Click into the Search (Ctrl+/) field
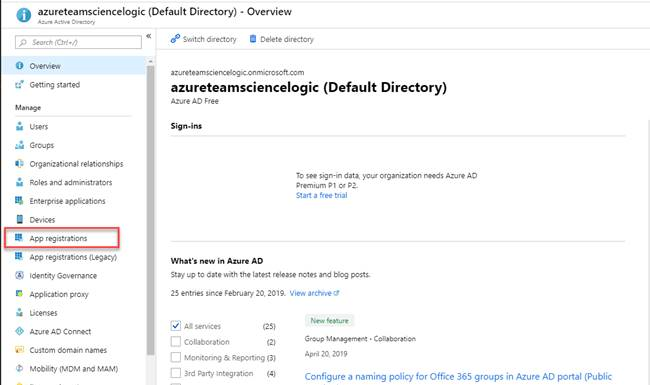Screen dimensions: 650x385 click(78, 42)
